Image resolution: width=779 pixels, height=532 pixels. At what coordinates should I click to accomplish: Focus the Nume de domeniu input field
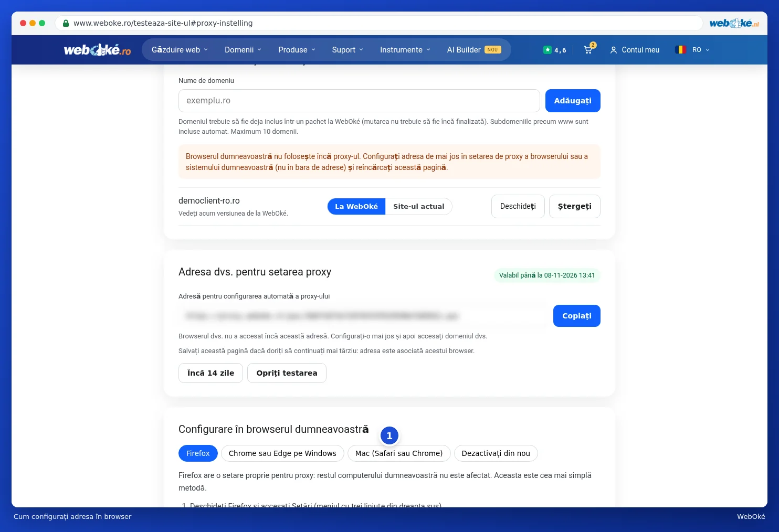(x=359, y=101)
